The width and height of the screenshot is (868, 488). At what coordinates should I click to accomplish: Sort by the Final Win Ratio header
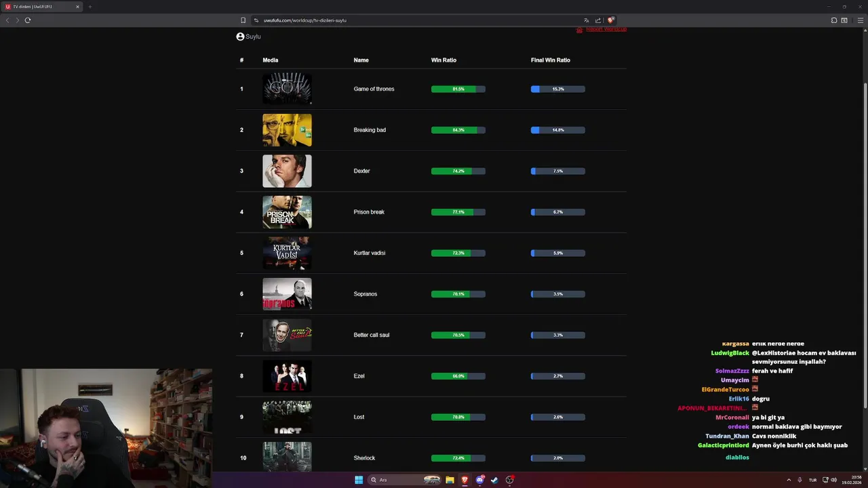(x=551, y=60)
